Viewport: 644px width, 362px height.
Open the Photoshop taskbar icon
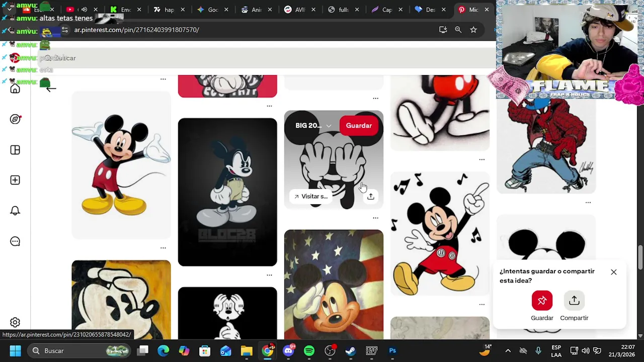(392, 351)
